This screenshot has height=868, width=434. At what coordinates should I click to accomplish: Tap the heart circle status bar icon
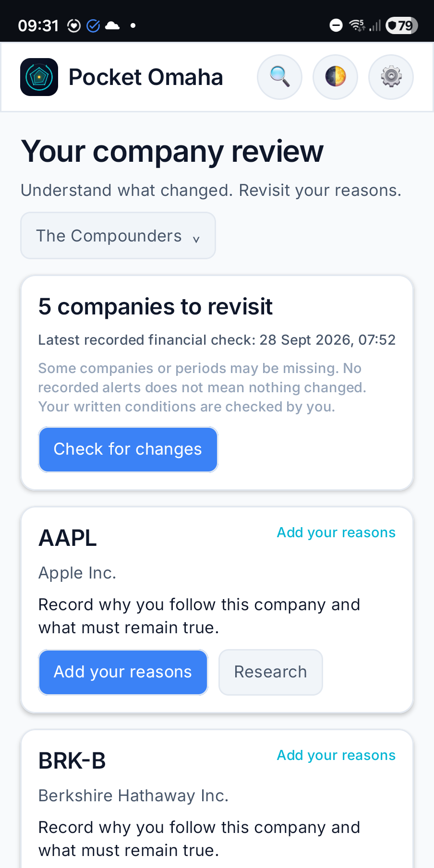tap(74, 25)
